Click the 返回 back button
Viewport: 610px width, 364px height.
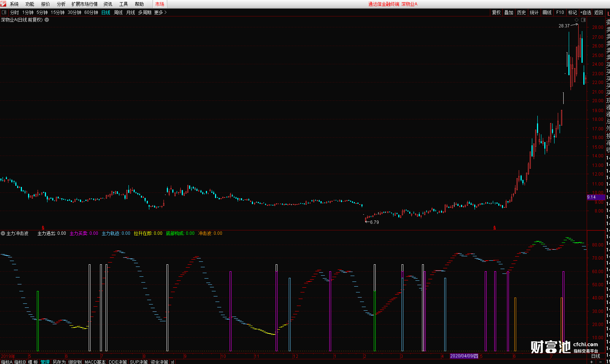[599, 12]
